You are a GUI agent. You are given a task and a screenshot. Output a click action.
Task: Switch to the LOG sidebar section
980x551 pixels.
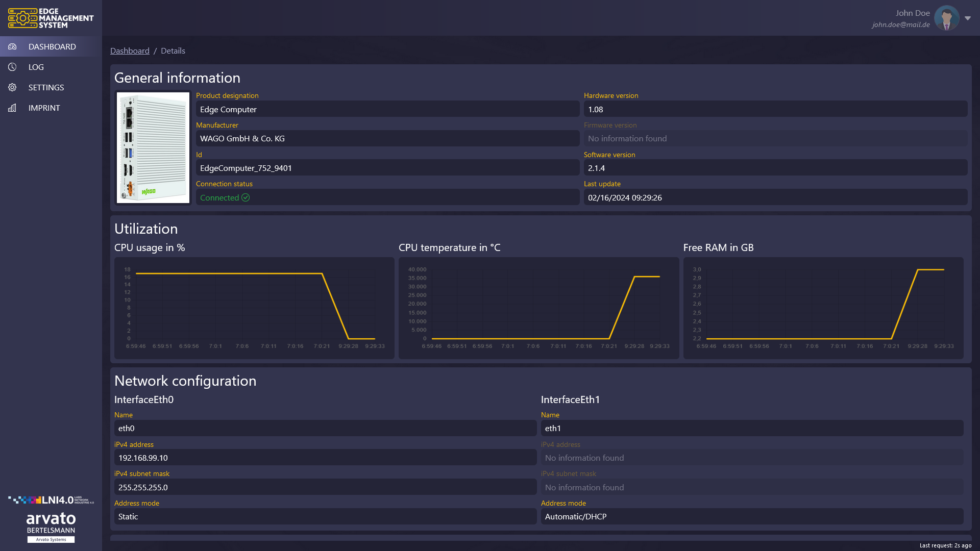(x=36, y=67)
